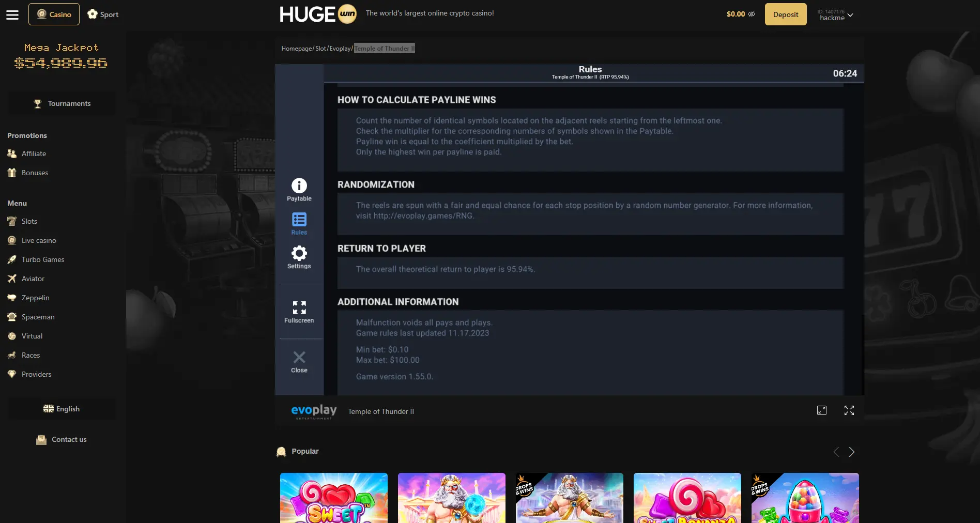Click the Live casino chip icon

tap(12, 240)
